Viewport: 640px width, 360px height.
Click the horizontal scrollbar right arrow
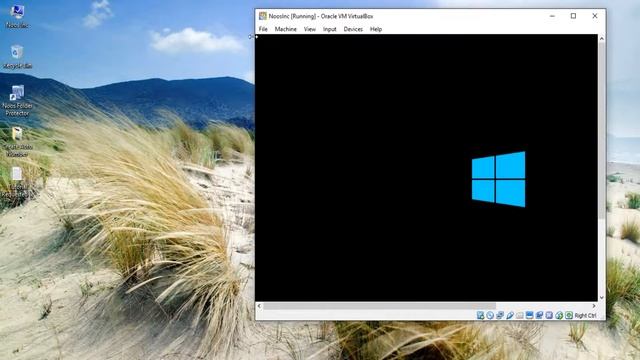(594, 306)
